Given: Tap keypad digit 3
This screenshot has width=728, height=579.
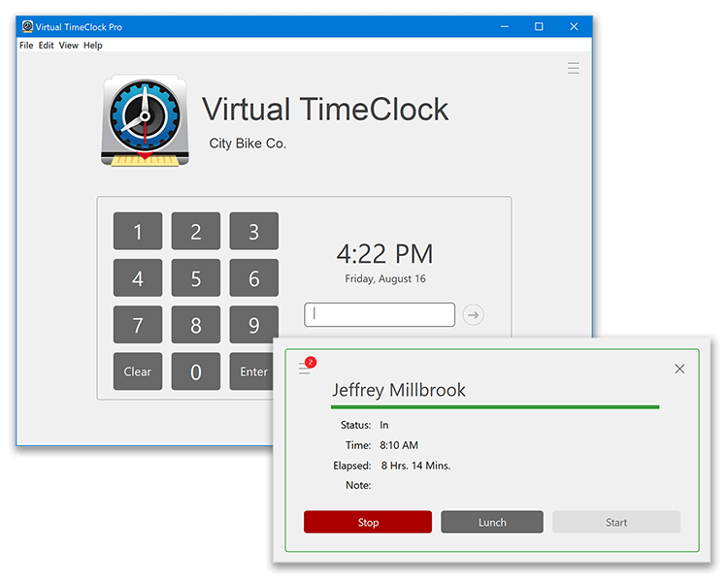Looking at the screenshot, I should tap(254, 231).
